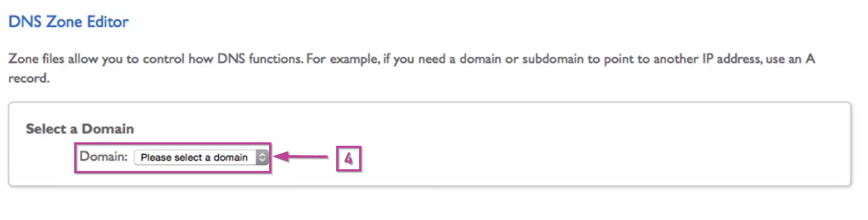
Task: Click the word "record." on the second line
Action: (29, 78)
